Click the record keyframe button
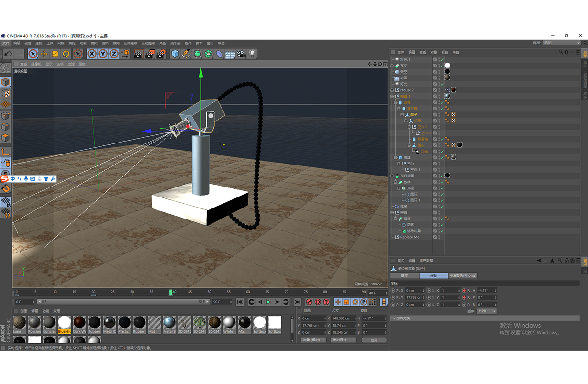 coord(309,302)
